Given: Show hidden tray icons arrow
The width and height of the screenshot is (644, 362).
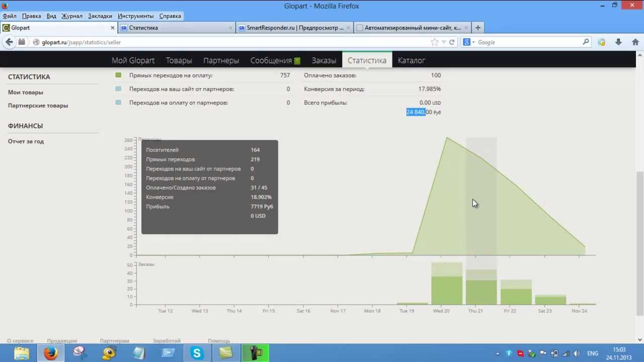Looking at the screenshot, I should (498, 353).
